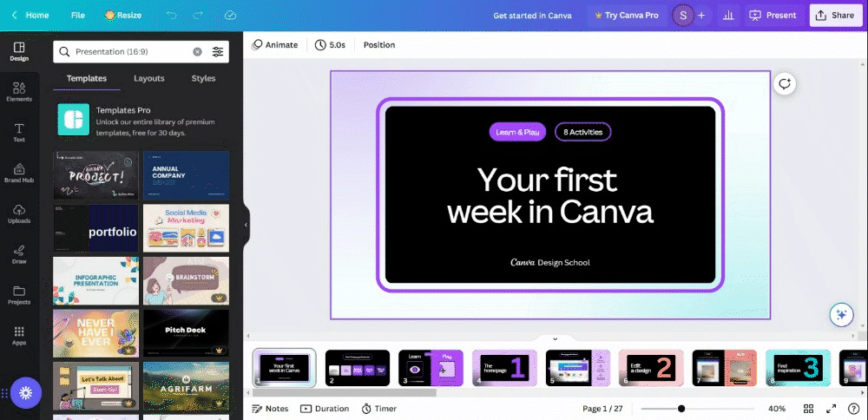Choose the portfolio template
Image resolution: width=868 pixels, height=420 pixels.
[95, 228]
